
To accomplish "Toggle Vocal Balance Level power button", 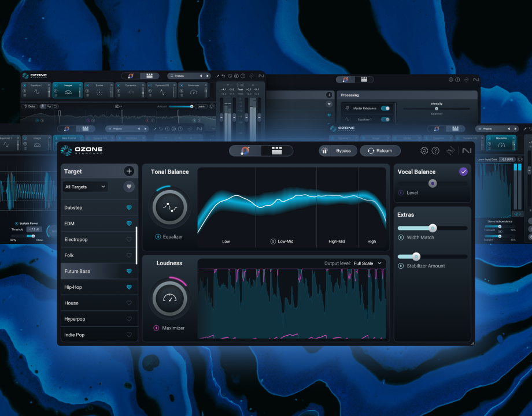I will tap(401, 192).
